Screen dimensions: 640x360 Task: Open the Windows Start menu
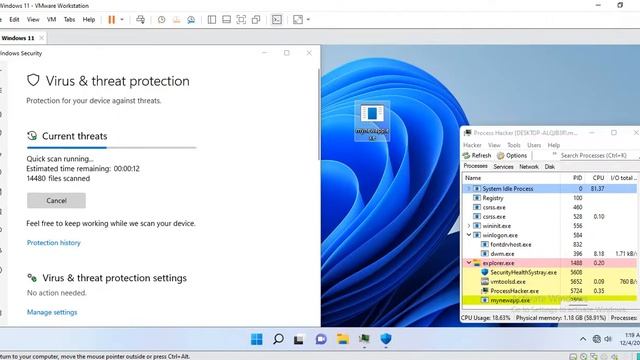coord(257,339)
